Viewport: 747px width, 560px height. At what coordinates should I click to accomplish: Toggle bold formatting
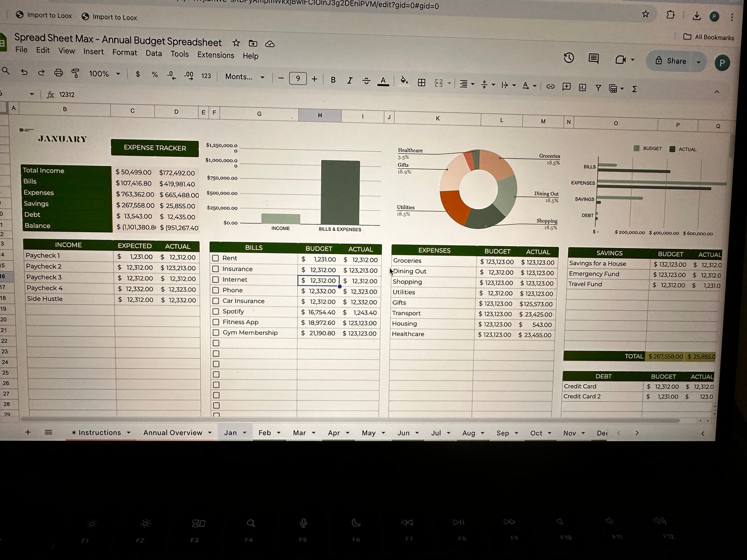pyautogui.click(x=333, y=80)
